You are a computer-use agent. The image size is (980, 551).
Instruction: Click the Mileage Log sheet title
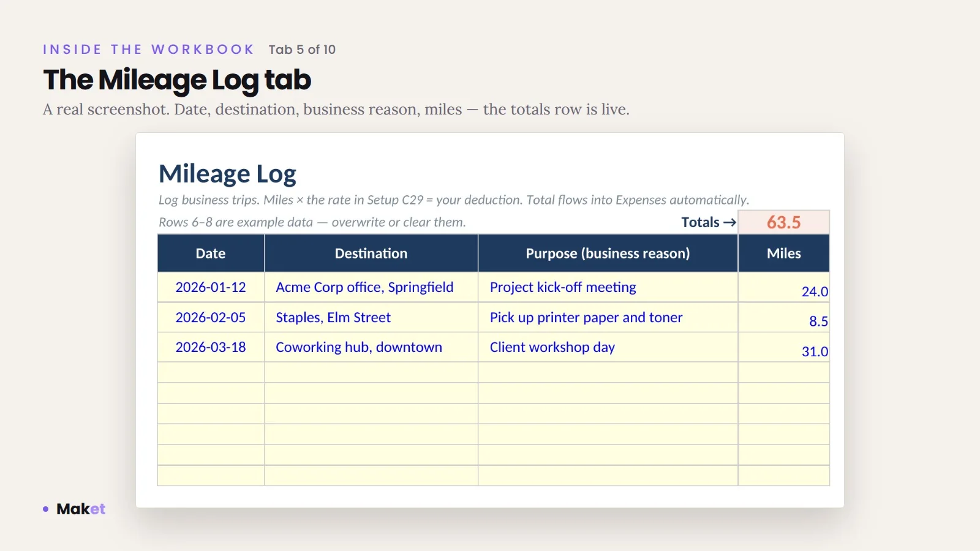pos(227,174)
